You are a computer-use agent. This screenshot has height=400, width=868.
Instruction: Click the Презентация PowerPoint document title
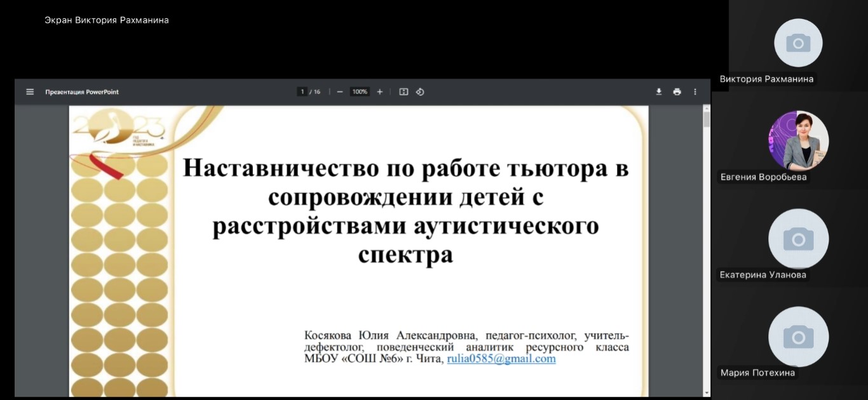(82, 92)
